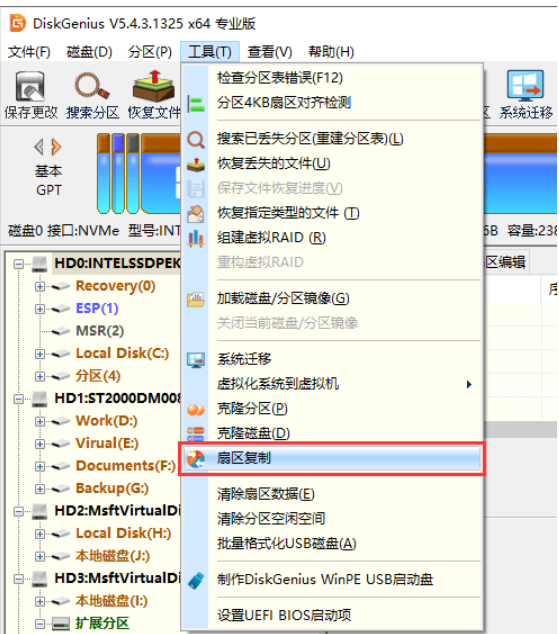Viewport: 559px width, 634px height.
Task: Click the virtual RAID chart icon
Action: pyautogui.click(x=196, y=239)
